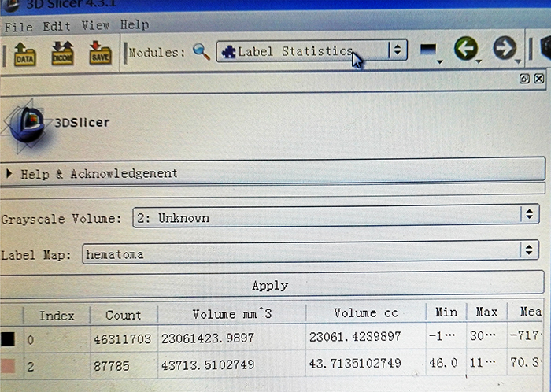
Task: Open the Edit menu
Action: [57, 26]
